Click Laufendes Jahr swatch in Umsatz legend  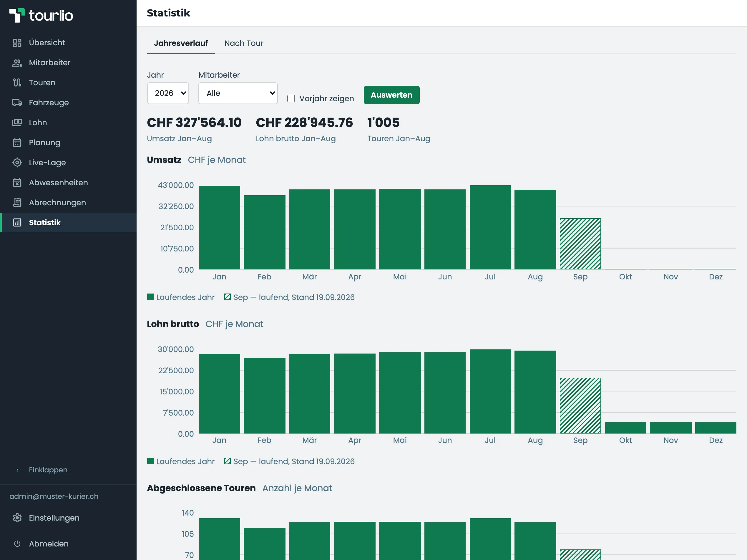point(150,297)
